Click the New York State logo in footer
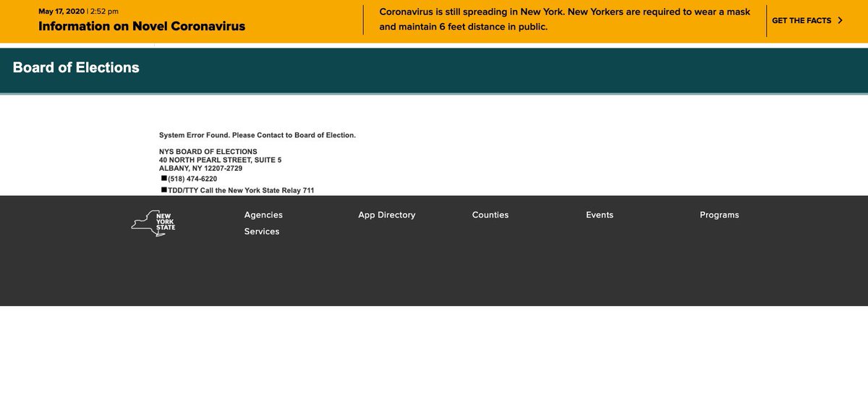Screen dimensions: 868x405 pos(153,223)
